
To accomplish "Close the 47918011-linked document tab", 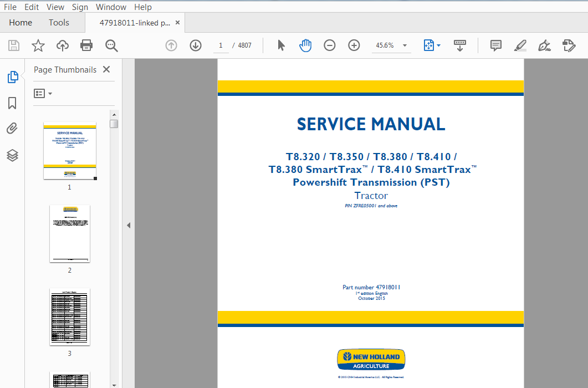I will 178,23.
